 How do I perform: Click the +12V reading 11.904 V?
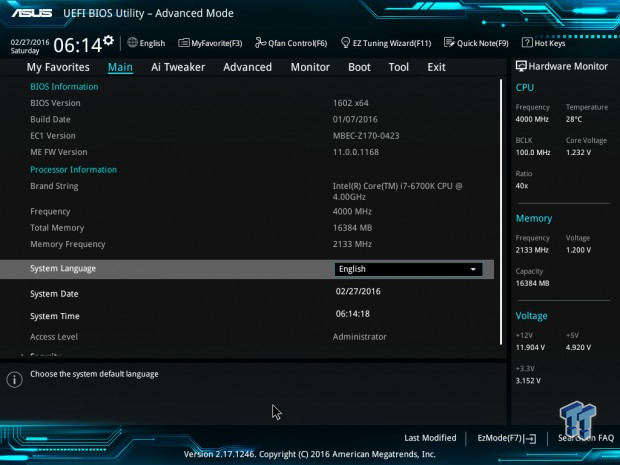click(530, 347)
